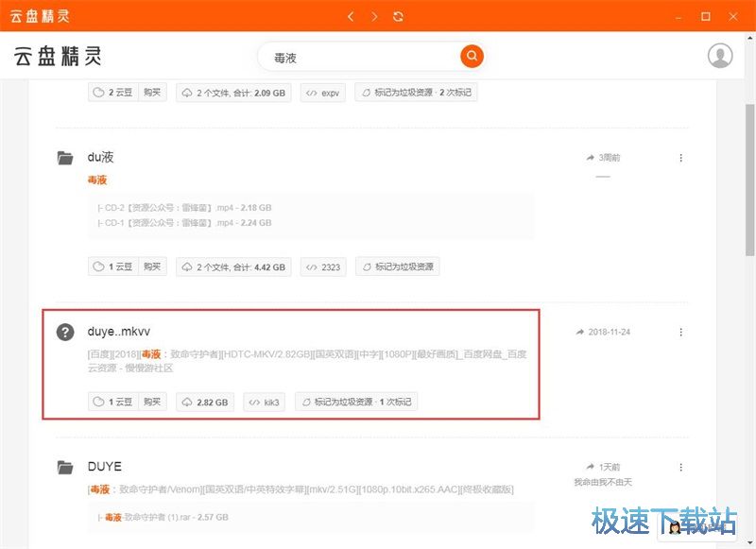Click the 云盘精灵 logo
The width and height of the screenshot is (756, 549).
[x=58, y=57]
